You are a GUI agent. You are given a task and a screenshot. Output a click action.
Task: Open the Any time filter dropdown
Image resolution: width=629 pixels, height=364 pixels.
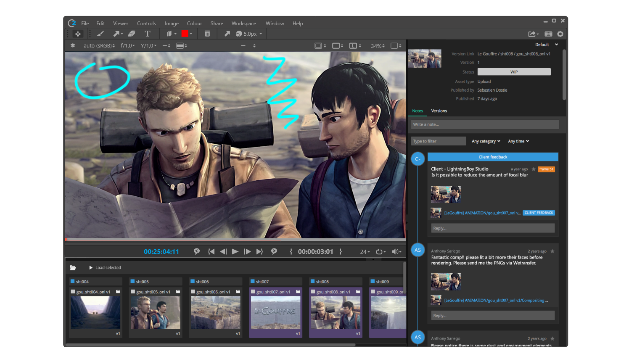(518, 141)
